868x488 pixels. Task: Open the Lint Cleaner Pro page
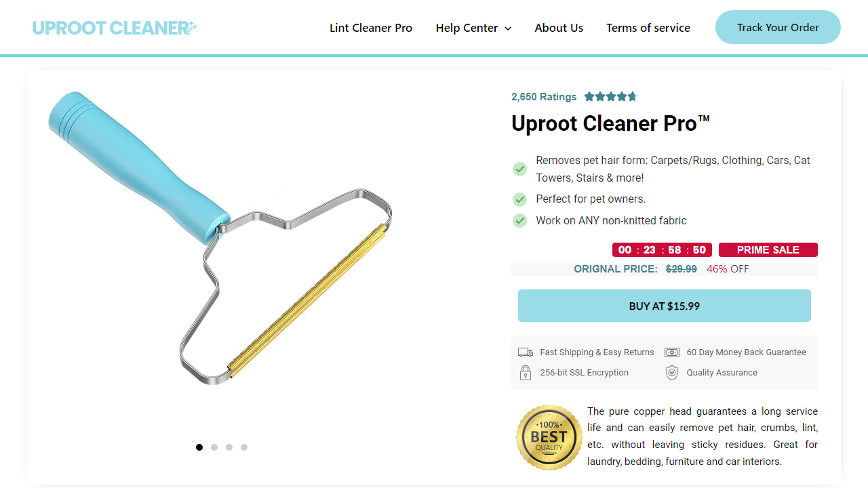point(371,28)
